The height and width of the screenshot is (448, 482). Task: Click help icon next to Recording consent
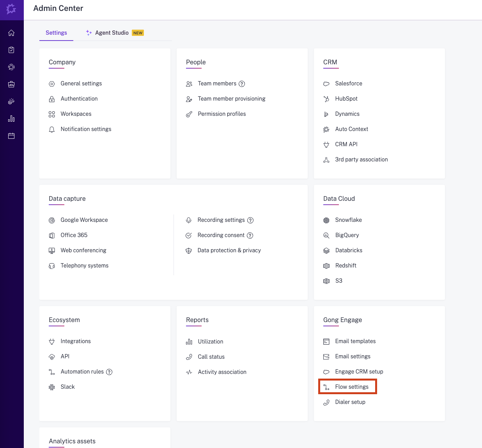(x=250, y=236)
